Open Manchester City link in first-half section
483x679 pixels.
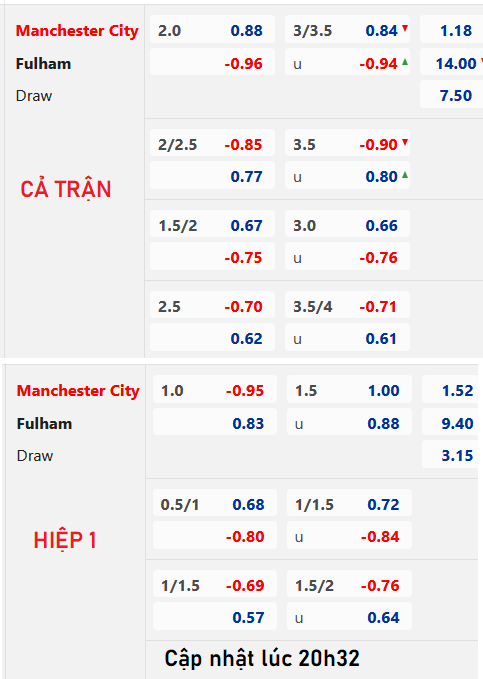78,391
